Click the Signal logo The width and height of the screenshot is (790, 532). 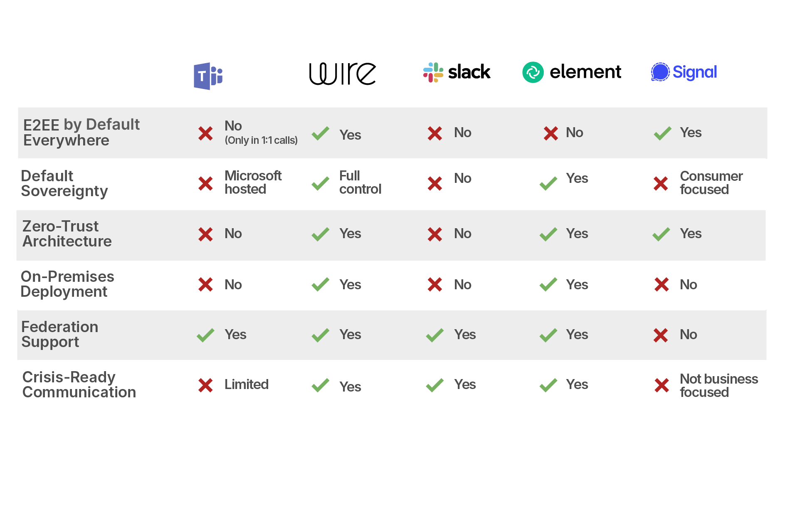point(684,72)
